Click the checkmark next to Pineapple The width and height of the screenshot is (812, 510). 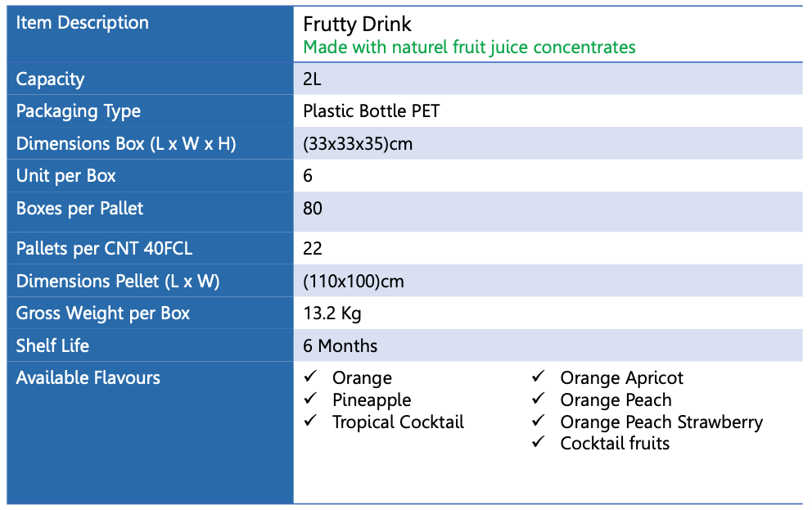pos(310,399)
